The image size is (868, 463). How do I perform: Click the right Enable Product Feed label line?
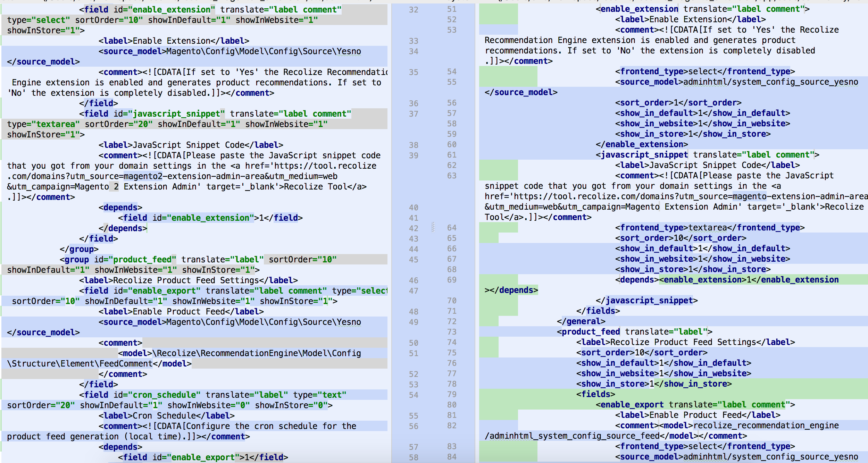698,415
